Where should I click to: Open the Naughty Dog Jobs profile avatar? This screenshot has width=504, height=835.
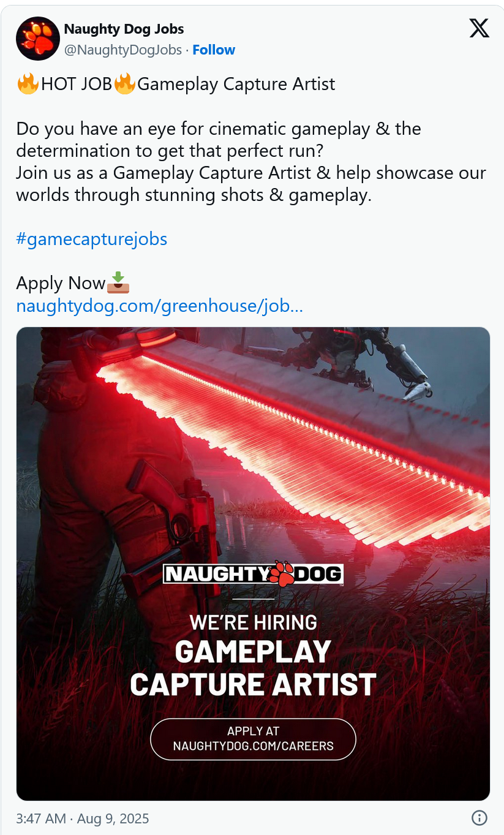[x=37, y=39]
